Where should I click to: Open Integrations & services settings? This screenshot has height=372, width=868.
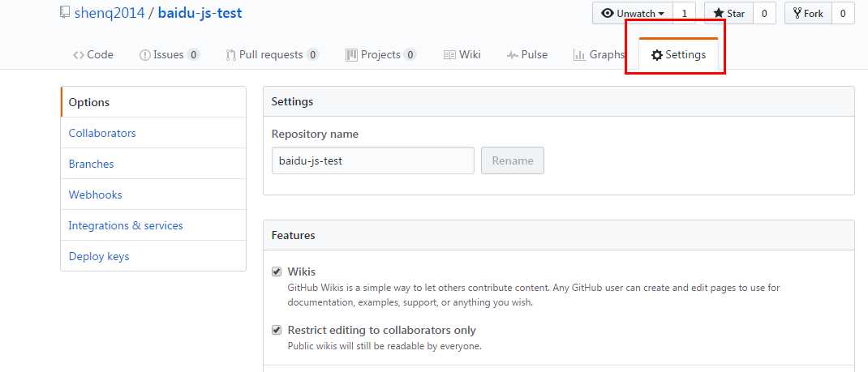153,225
